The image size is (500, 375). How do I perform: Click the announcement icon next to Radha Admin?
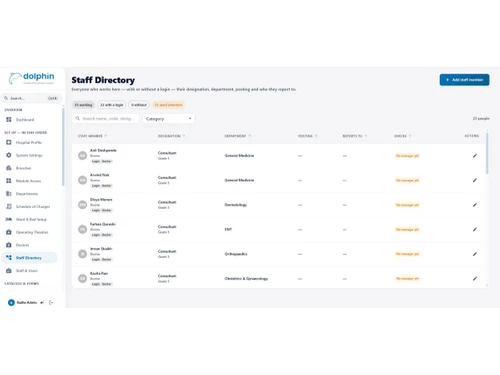pos(42,303)
